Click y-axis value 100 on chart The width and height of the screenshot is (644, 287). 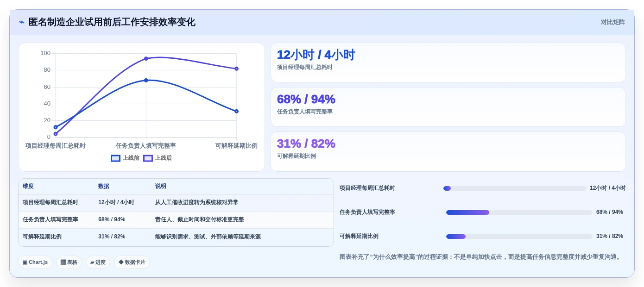point(45,53)
